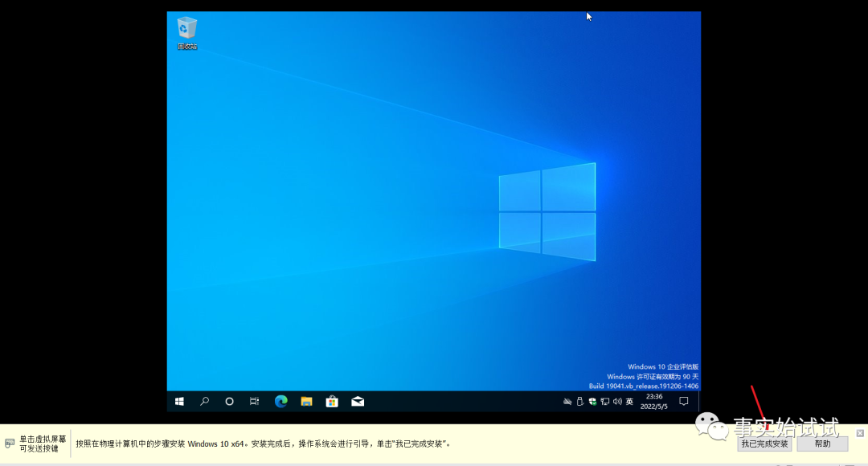Launch Cortana circle icon

click(x=229, y=402)
